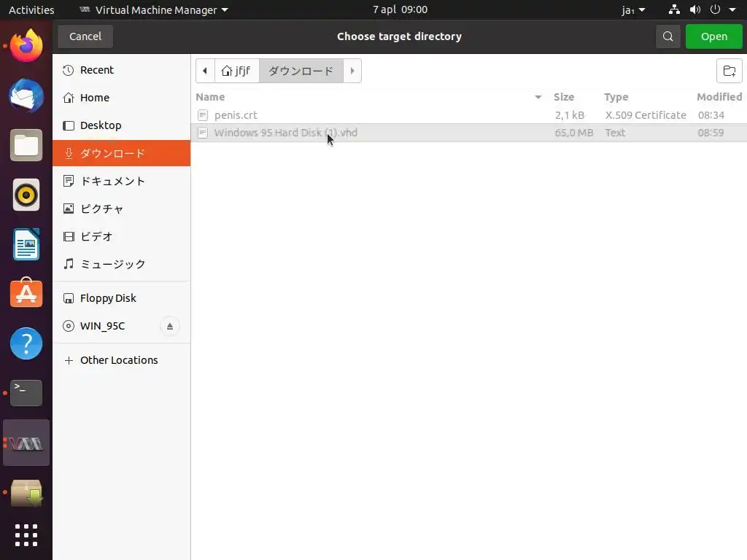This screenshot has height=560, width=747.
Task: Open the ja input source dropdown
Action: click(x=634, y=10)
